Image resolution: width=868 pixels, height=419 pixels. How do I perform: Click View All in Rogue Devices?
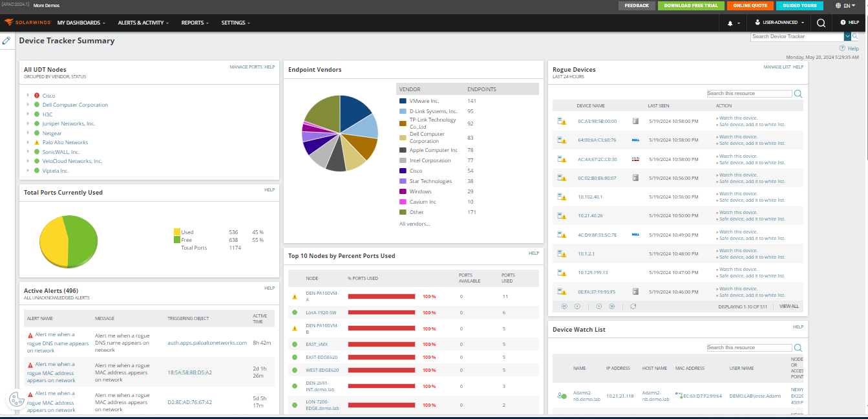pyautogui.click(x=789, y=306)
